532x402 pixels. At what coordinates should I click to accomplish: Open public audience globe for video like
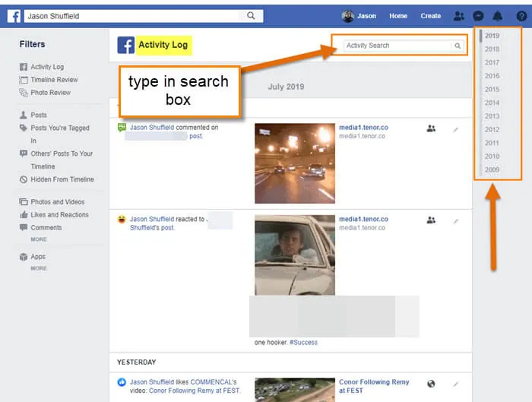point(431,384)
